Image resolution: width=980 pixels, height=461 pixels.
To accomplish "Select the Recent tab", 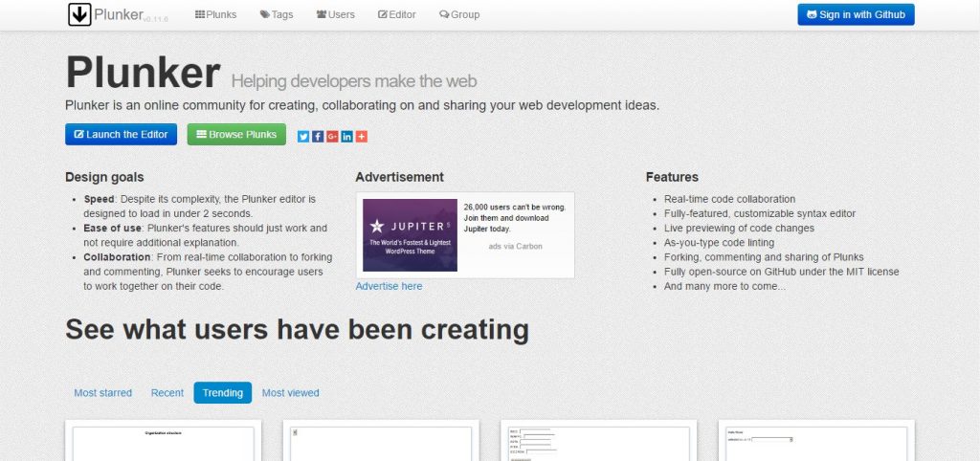I will [x=167, y=393].
